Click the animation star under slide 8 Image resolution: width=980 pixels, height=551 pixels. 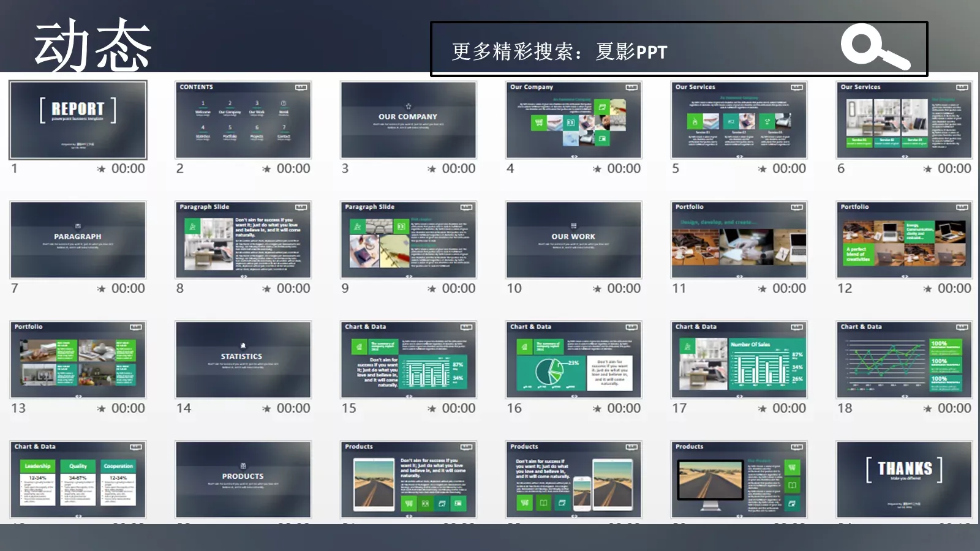click(266, 289)
